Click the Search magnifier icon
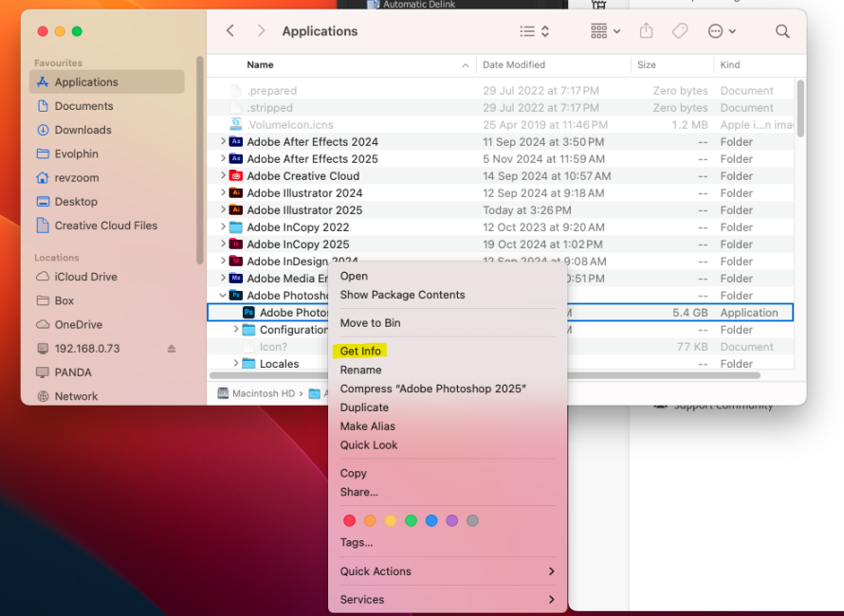The height and width of the screenshot is (616, 844). click(782, 31)
